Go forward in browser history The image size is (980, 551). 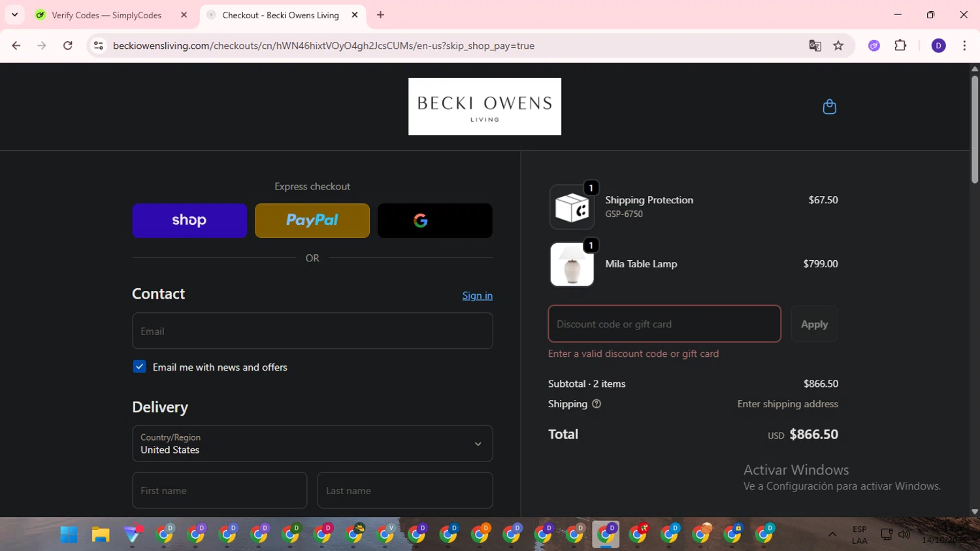42,46
